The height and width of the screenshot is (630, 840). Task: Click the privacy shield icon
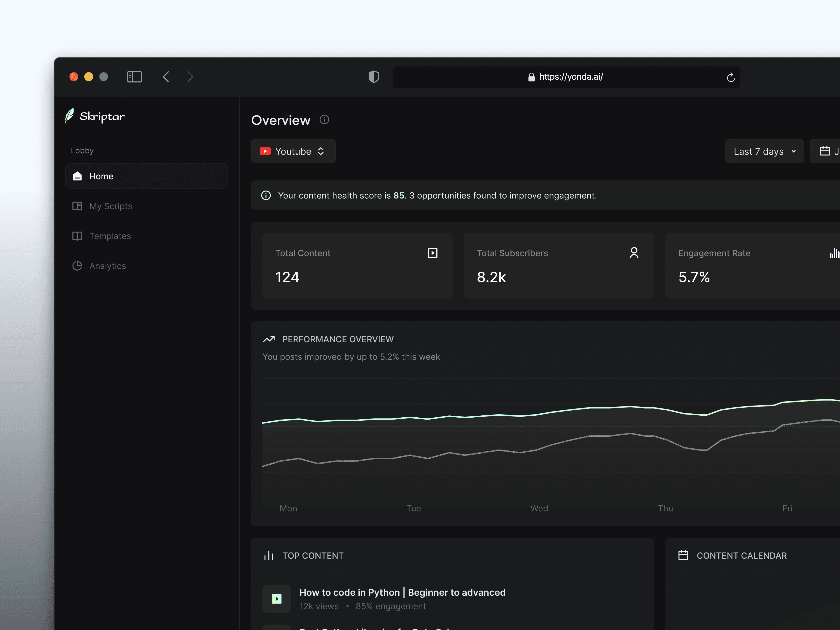374,77
